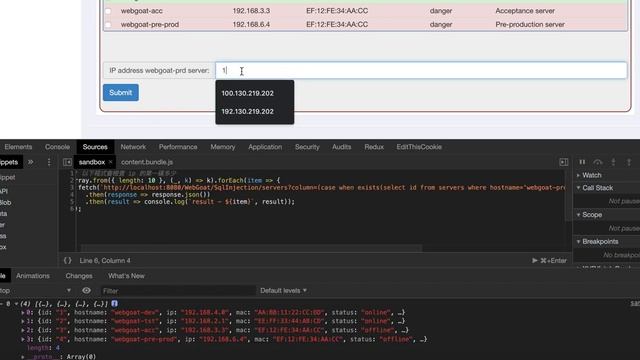Viewport: 640px width, 360px height.
Task: Click the step over function call icon
Action: point(598,162)
